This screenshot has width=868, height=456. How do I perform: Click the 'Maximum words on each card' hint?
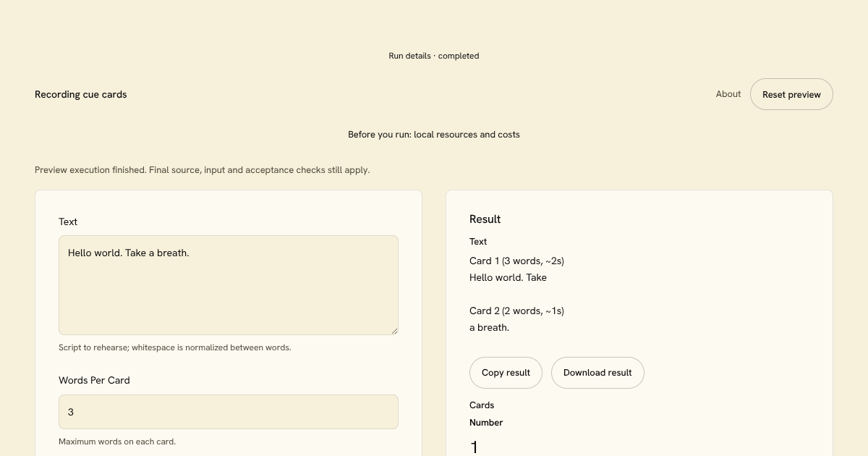117,442
